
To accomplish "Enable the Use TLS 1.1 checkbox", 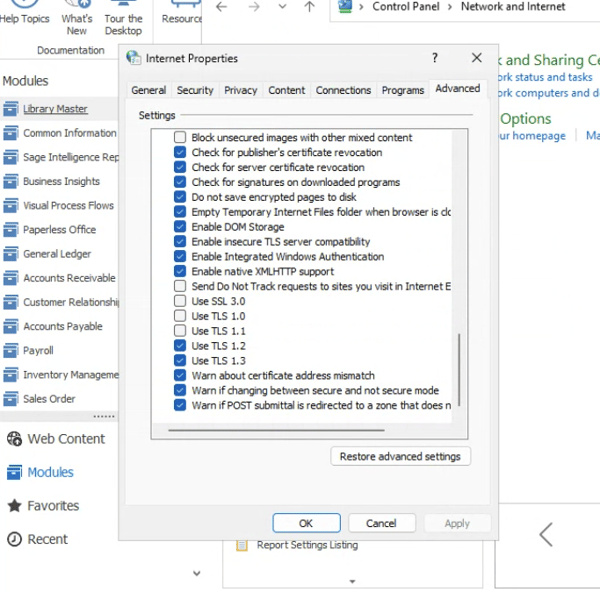I will [x=180, y=331].
